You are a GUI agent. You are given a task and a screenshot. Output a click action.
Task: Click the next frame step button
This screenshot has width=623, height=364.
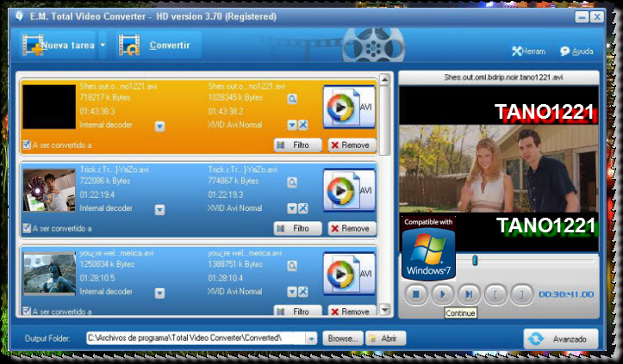pyautogui.click(x=469, y=293)
